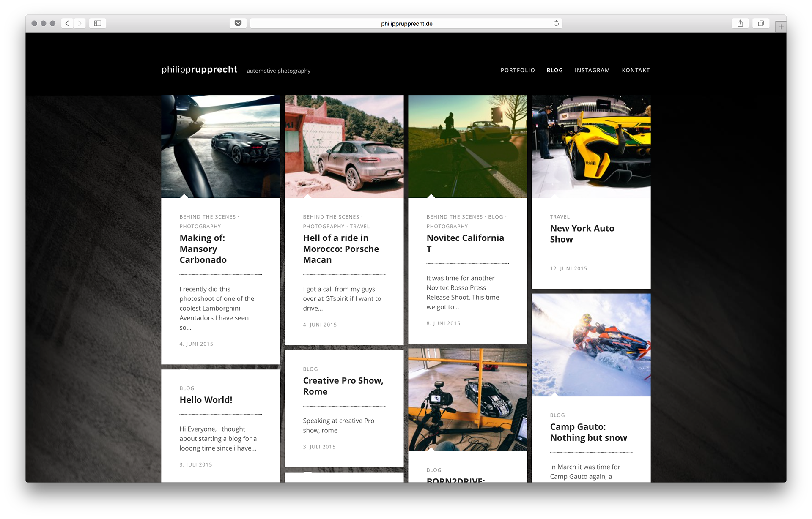The image size is (812, 519).
Task: Reload the page with refresh icon
Action: click(556, 23)
